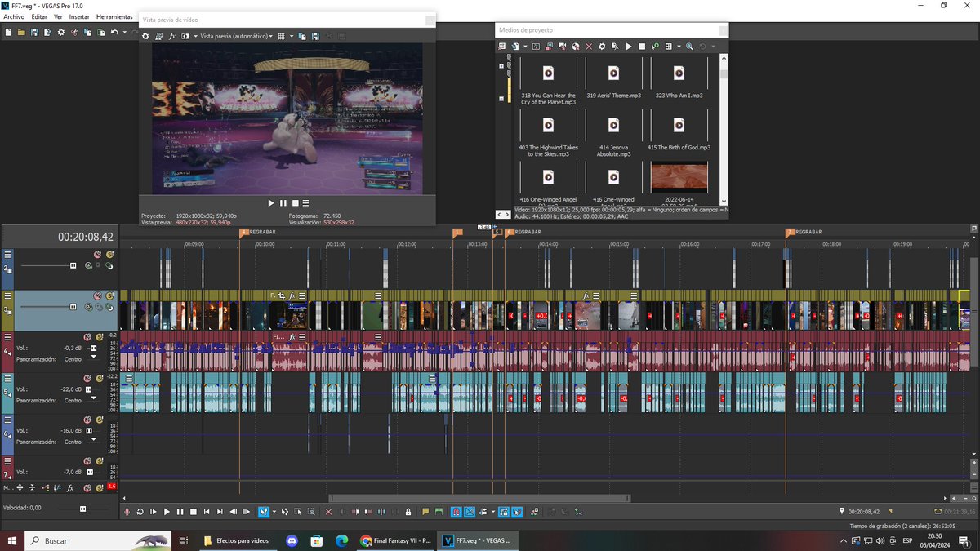Image resolution: width=980 pixels, height=551 pixels.
Task: Click the lock event padlock icon
Action: (408, 512)
